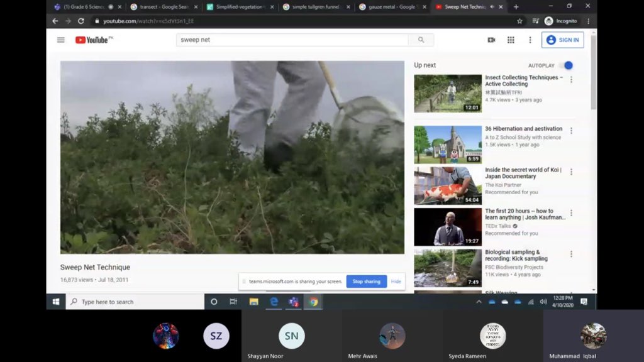Open YouTube settings three-dot menu
This screenshot has height=362, width=644.
[530, 40]
